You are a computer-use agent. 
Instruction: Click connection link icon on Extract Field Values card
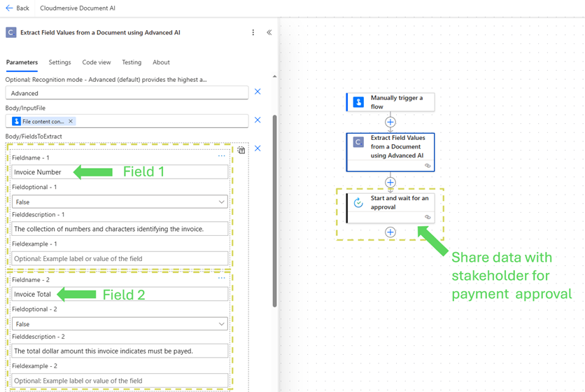428,166
